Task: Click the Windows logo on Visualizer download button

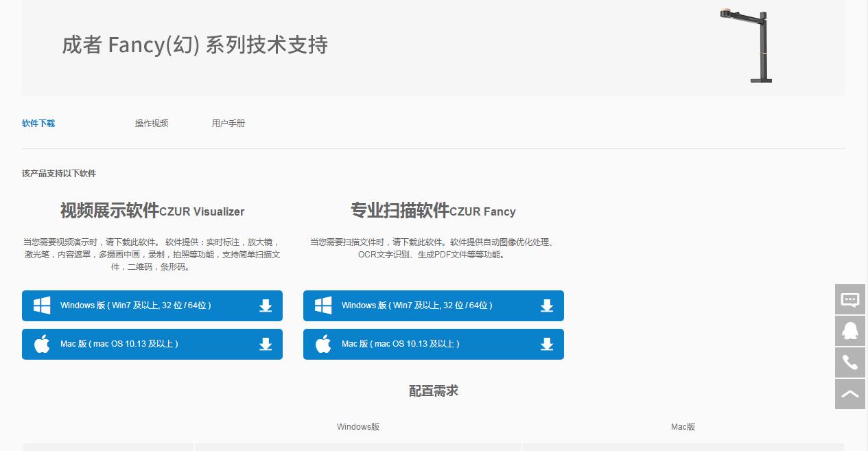Action: pyautogui.click(x=41, y=305)
